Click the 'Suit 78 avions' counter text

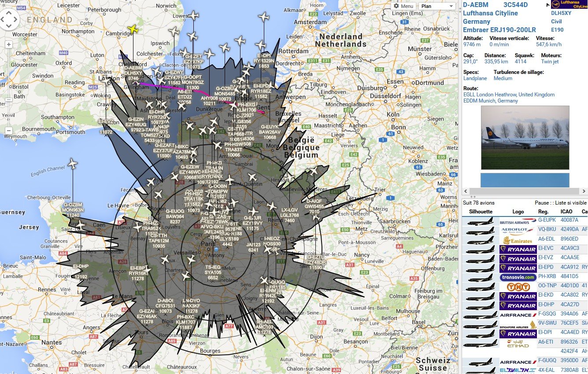[x=479, y=203]
